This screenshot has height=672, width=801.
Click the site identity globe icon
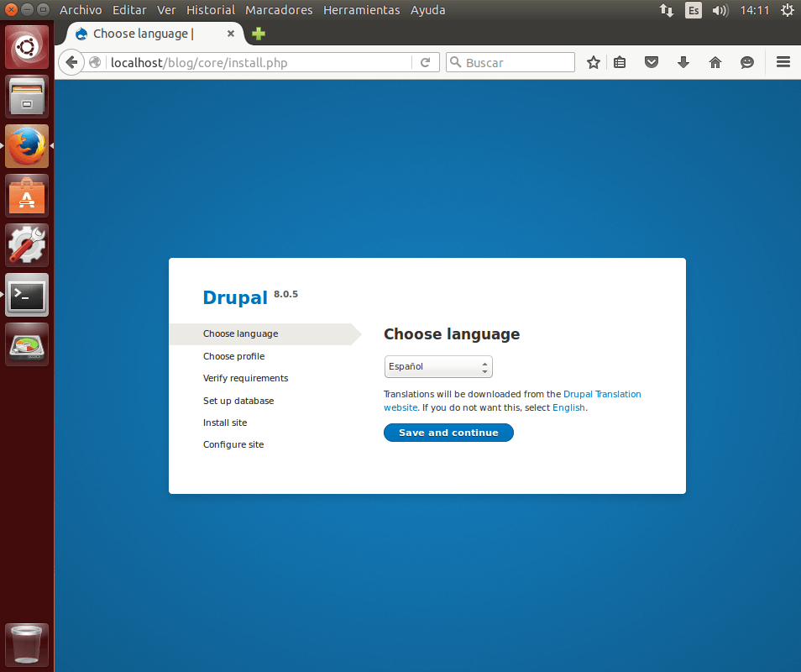(x=95, y=62)
